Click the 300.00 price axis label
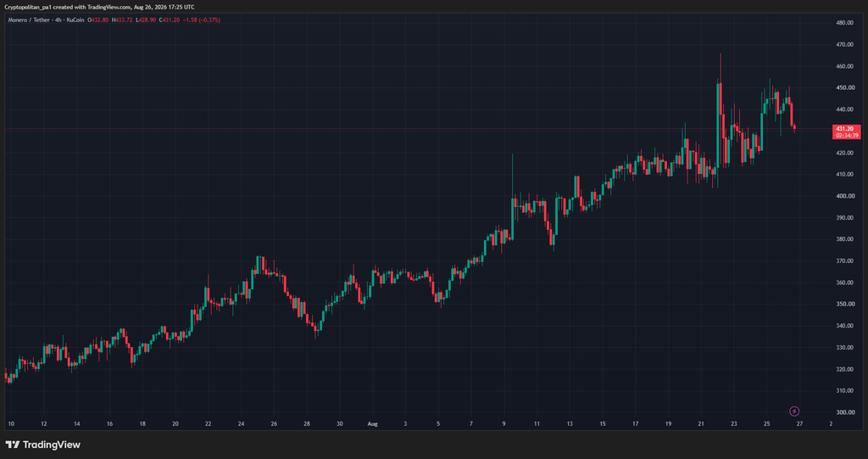This screenshot has width=868, height=459. click(845, 411)
